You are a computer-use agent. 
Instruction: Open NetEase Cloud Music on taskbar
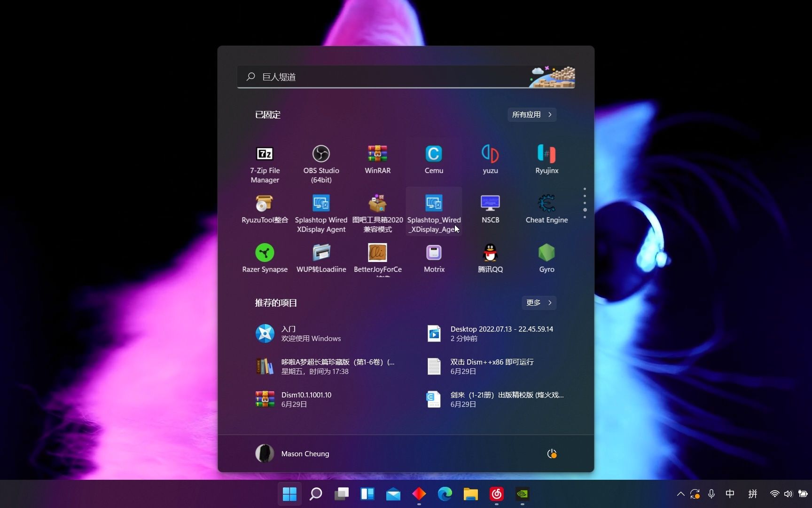(x=496, y=494)
